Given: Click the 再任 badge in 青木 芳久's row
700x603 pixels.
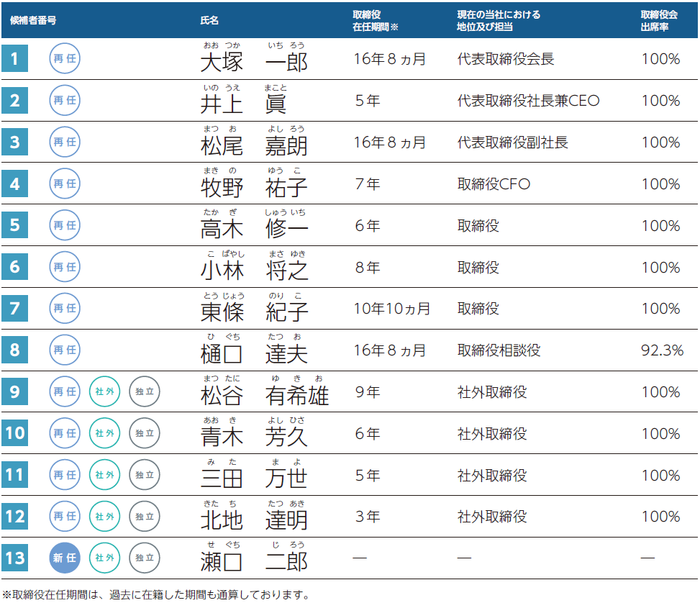Looking at the screenshot, I should point(65,432).
